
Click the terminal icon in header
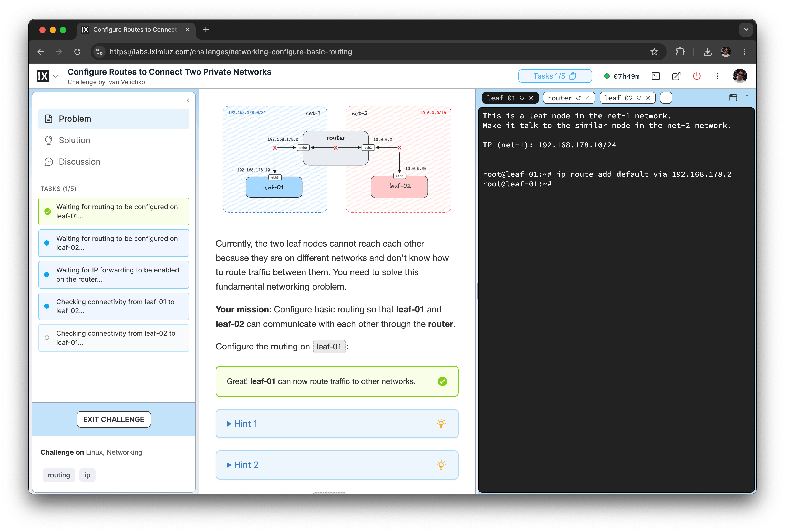(x=655, y=76)
